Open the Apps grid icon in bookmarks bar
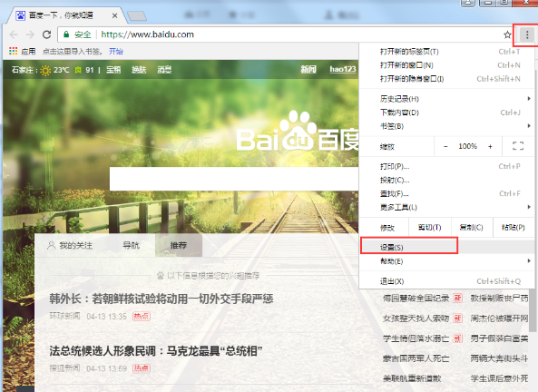This screenshot has width=538, height=392. click(13, 51)
